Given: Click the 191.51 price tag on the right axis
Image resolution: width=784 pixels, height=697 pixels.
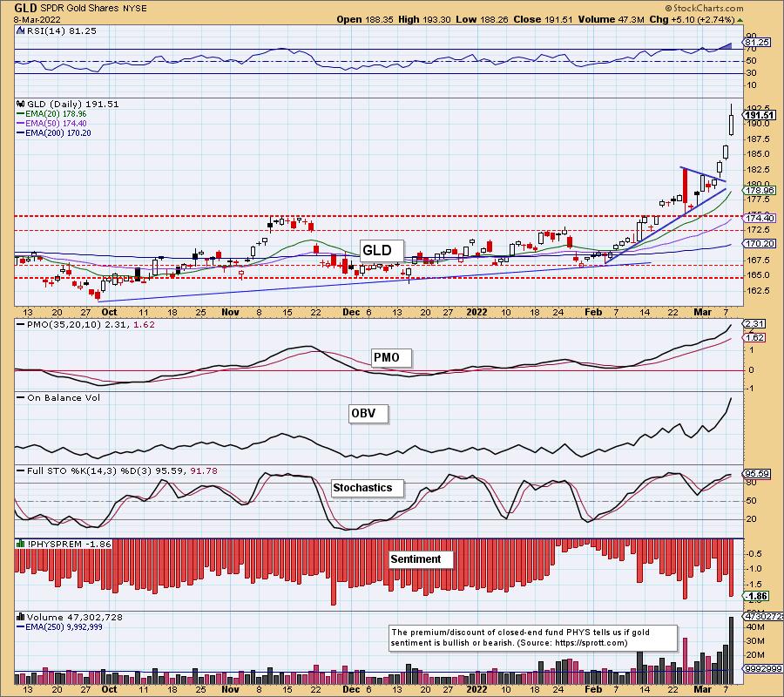Looking at the screenshot, I should (x=759, y=116).
